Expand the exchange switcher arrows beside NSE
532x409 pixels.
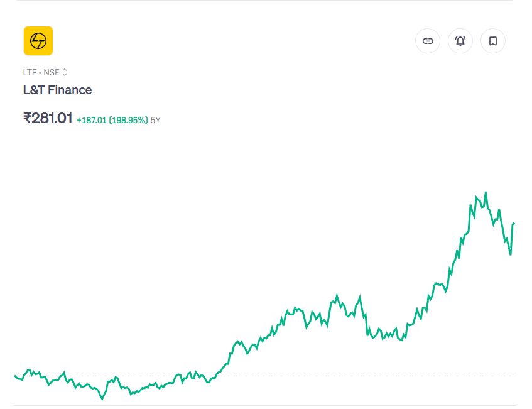tap(65, 73)
